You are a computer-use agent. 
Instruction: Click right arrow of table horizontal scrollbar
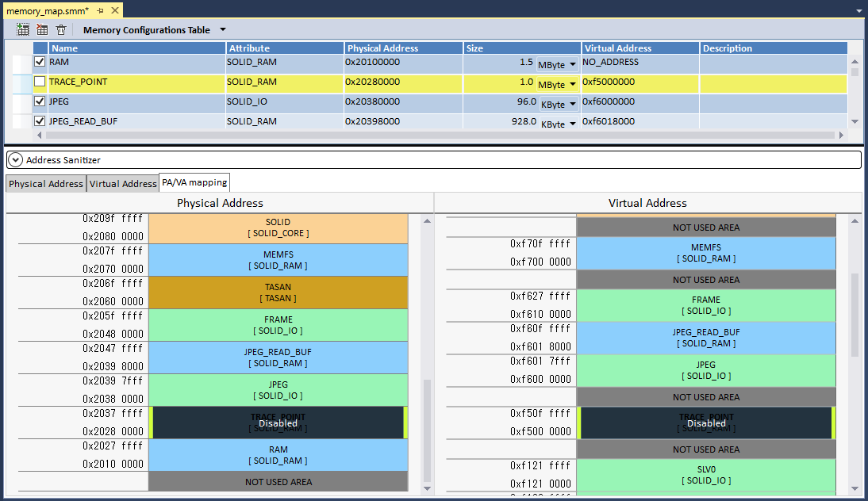coord(842,135)
